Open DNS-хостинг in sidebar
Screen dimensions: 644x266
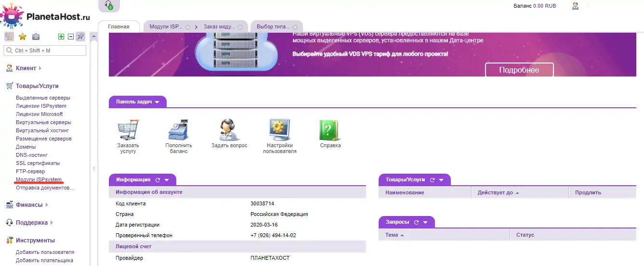click(32, 155)
